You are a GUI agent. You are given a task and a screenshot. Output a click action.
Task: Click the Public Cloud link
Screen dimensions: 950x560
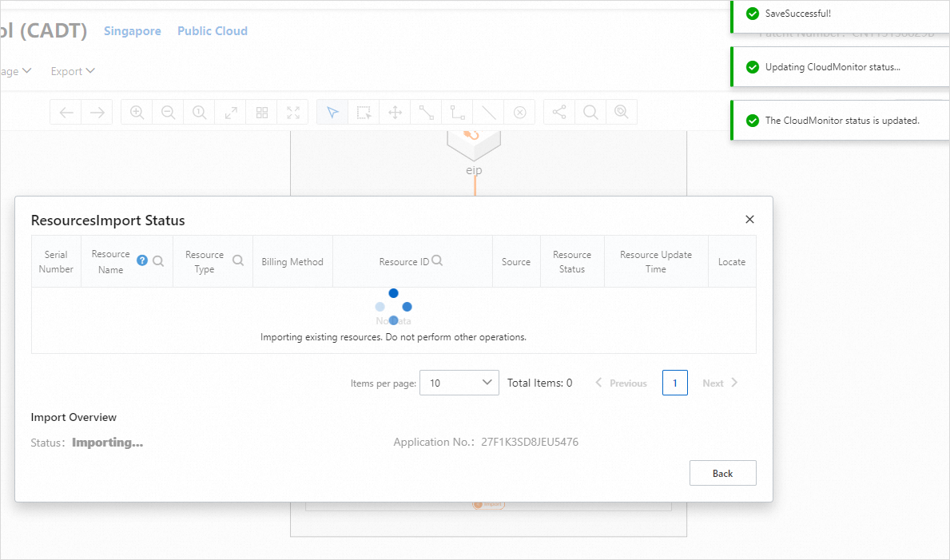(212, 31)
